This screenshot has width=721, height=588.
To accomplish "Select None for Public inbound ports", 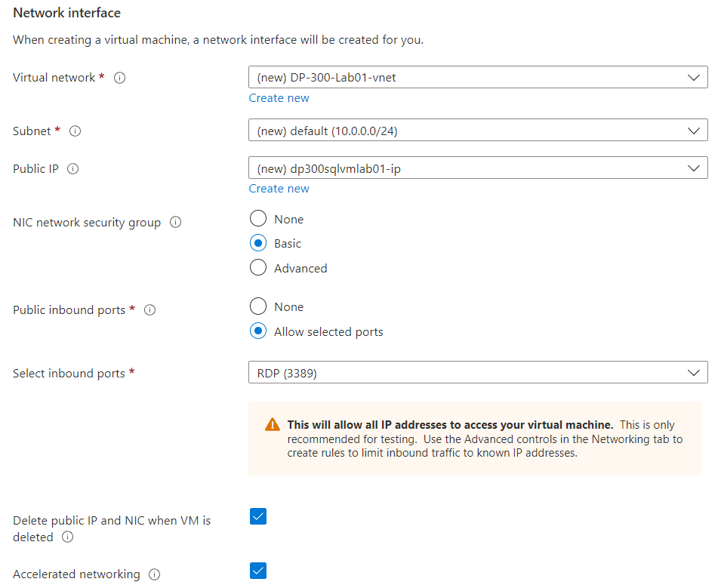I will tap(258, 306).
